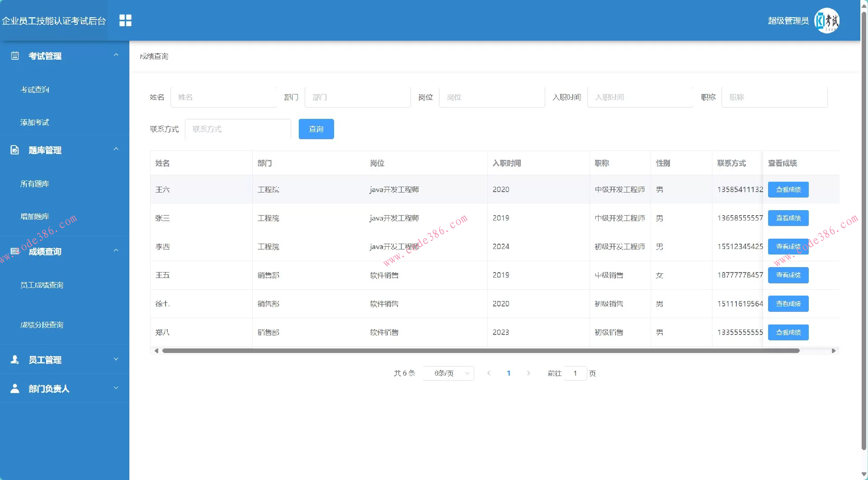Focus the 姓名 search input field

pyautogui.click(x=223, y=97)
